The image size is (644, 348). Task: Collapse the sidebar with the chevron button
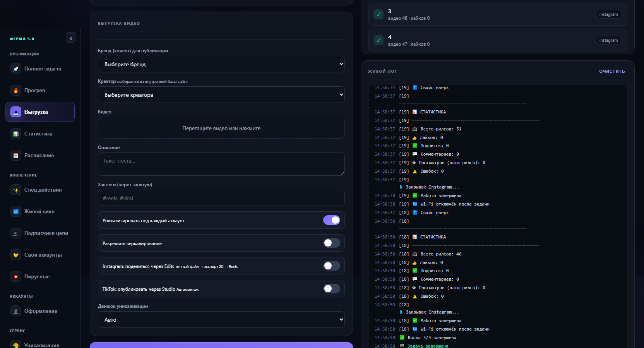(71, 38)
